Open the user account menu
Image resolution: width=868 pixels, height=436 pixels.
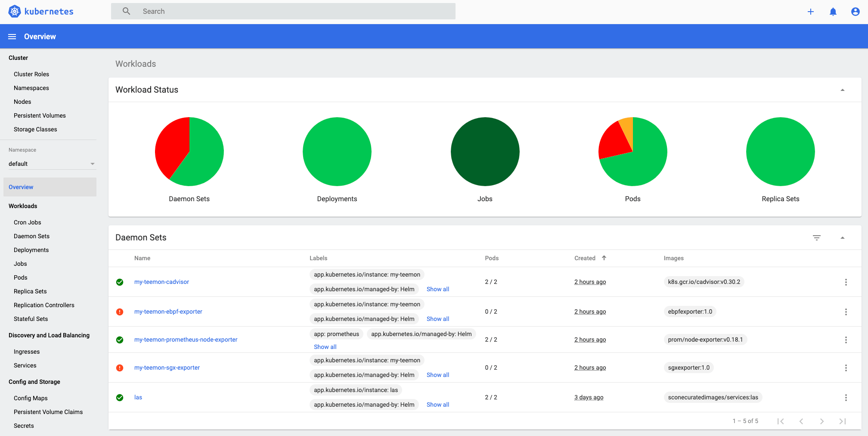(x=855, y=12)
